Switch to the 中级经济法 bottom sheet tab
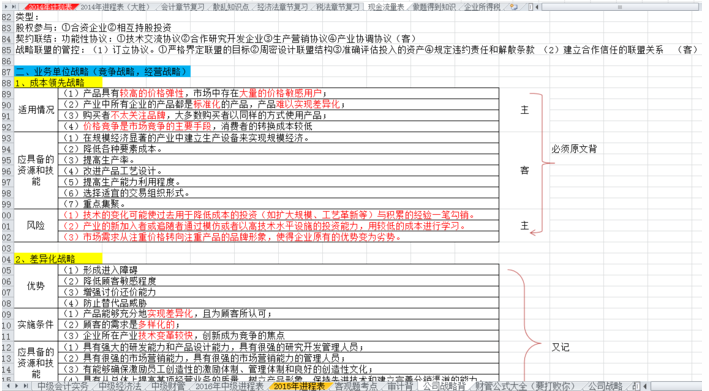This screenshot has width=709, height=391. pos(120,386)
